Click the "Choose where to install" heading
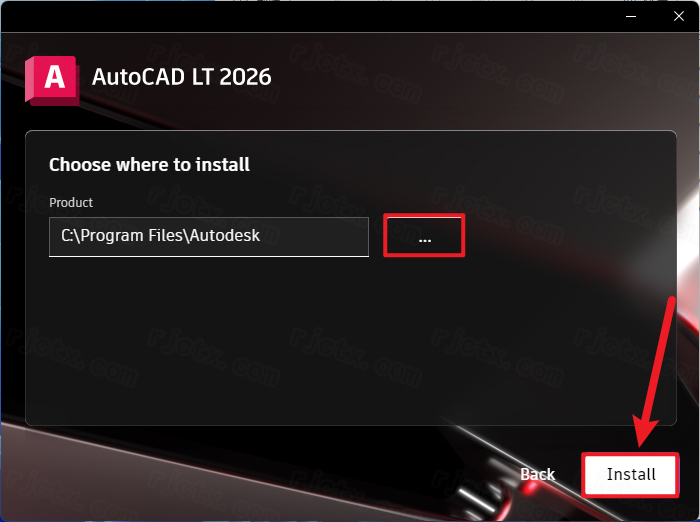 point(149,165)
